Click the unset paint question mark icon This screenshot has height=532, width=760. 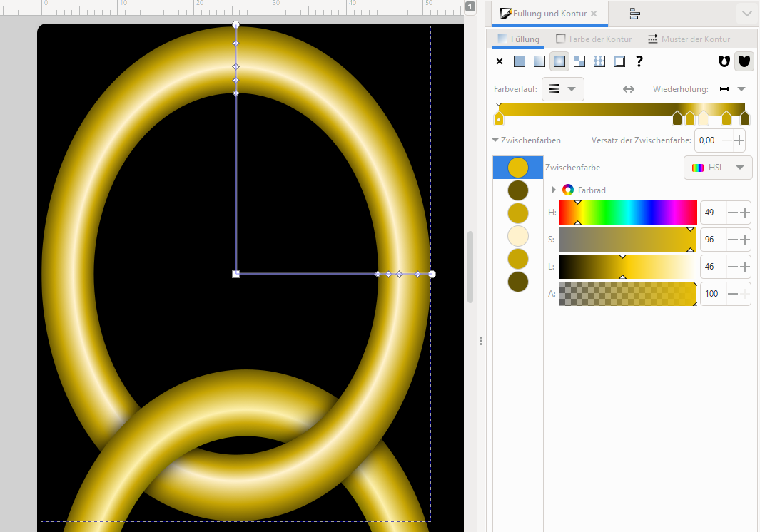point(639,61)
